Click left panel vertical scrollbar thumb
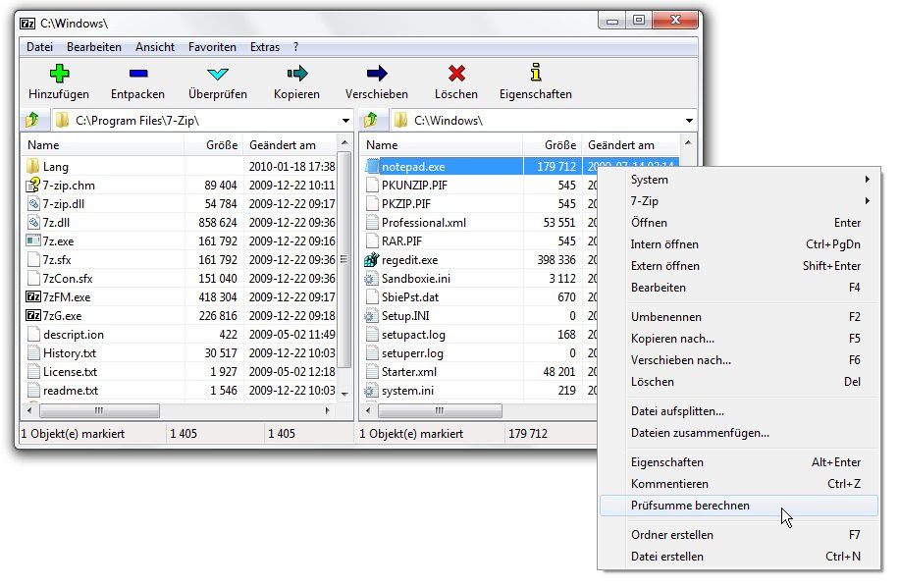This screenshot has width=899, height=588. (x=344, y=259)
